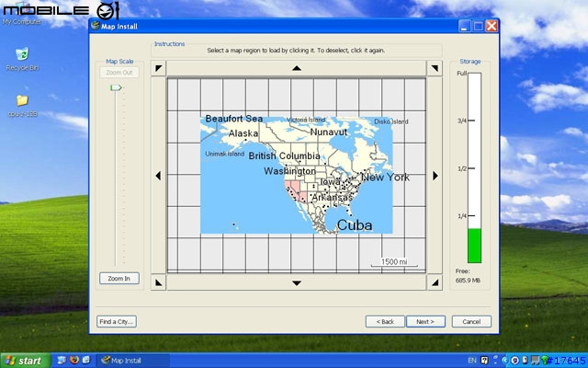Click the Unimak Island map label
Viewport: 588px width, 368px height.
224,154
